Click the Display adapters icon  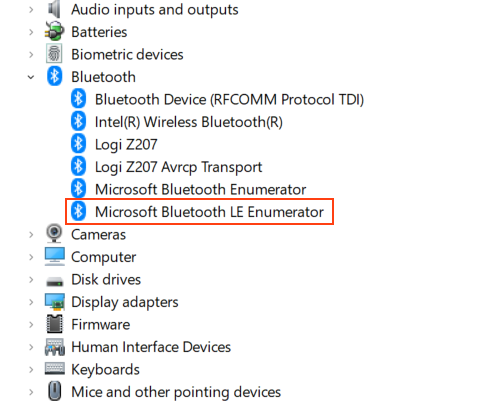point(55,301)
